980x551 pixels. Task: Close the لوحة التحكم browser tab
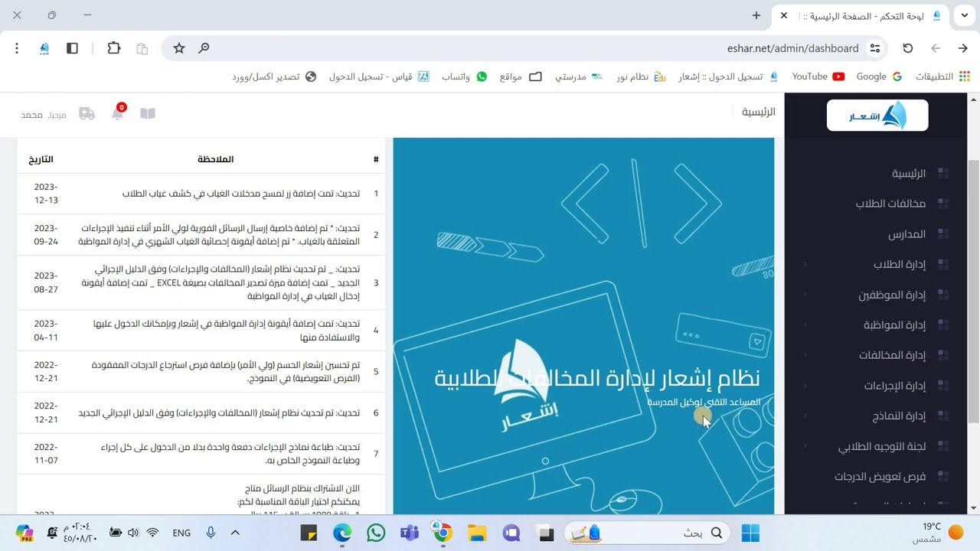tap(784, 15)
